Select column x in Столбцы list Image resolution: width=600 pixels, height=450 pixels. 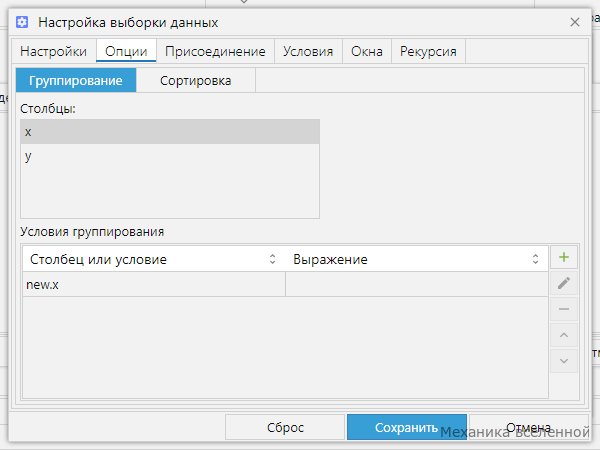point(170,132)
